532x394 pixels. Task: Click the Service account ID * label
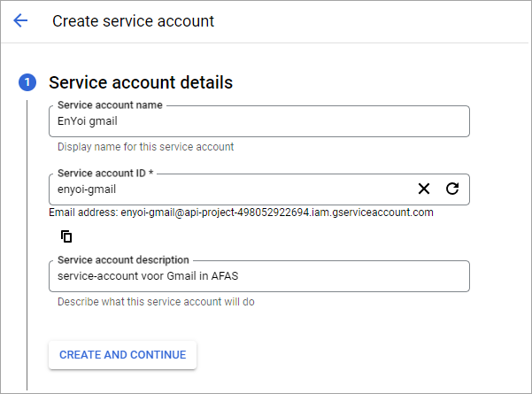pos(105,173)
